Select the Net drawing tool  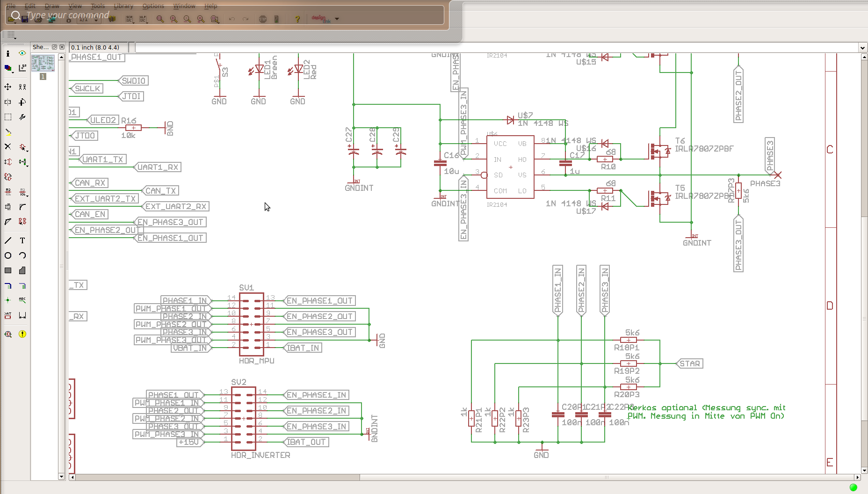[22, 285]
